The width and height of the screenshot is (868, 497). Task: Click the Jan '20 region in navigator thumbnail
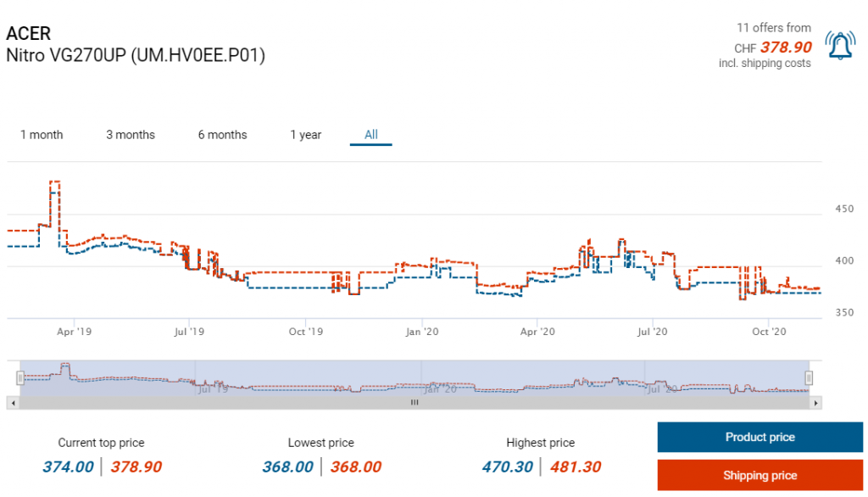point(441,388)
